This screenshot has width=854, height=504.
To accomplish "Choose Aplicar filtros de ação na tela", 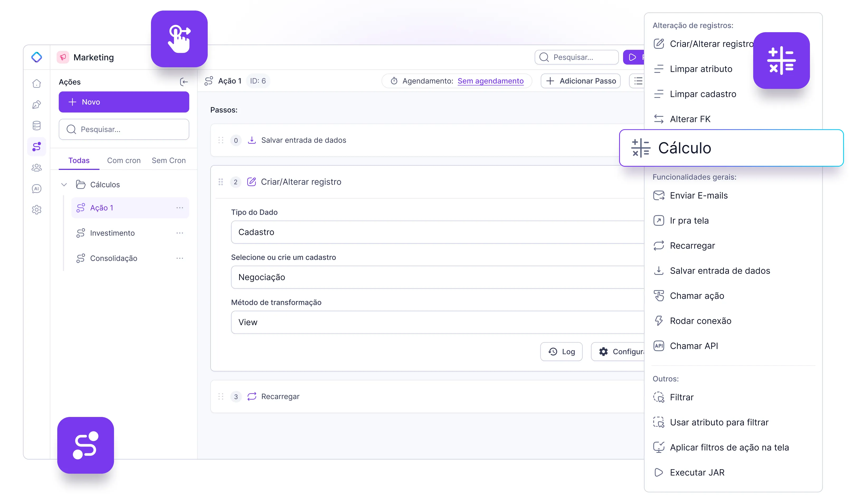I will click(721, 448).
